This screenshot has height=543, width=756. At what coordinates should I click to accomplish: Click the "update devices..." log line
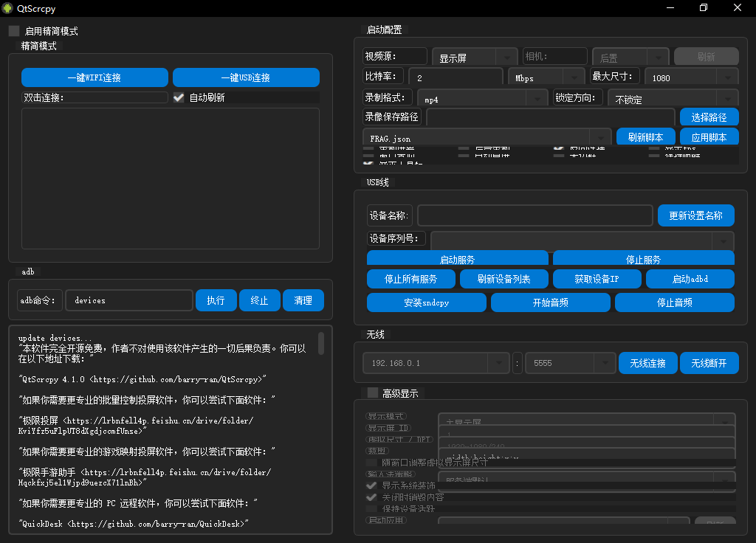click(x=55, y=338)
